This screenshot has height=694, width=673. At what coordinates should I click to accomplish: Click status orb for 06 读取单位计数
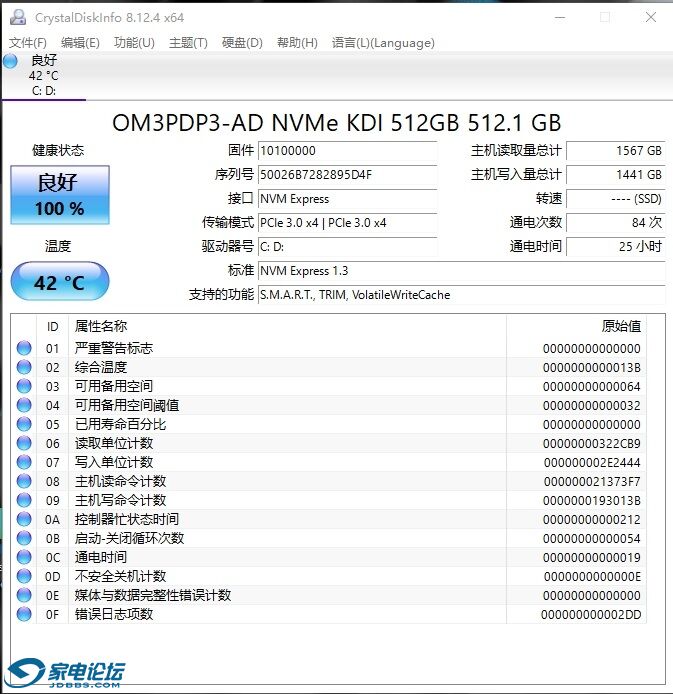pyautogui.click(x=24, y=443)
